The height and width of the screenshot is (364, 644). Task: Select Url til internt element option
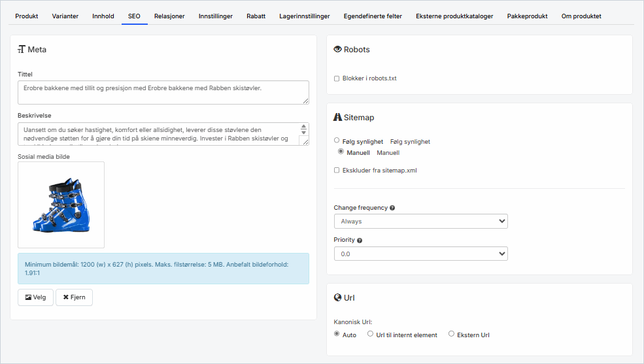371,334
